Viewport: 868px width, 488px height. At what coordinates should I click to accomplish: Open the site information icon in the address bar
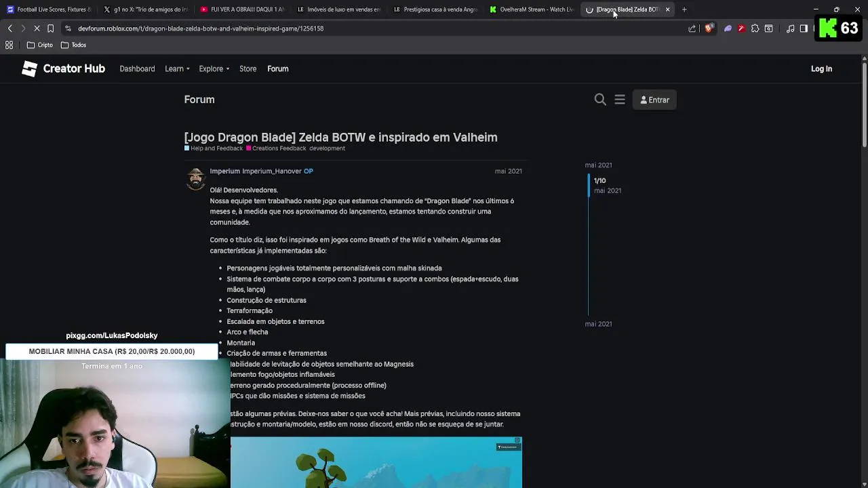[x=68, y=28]
